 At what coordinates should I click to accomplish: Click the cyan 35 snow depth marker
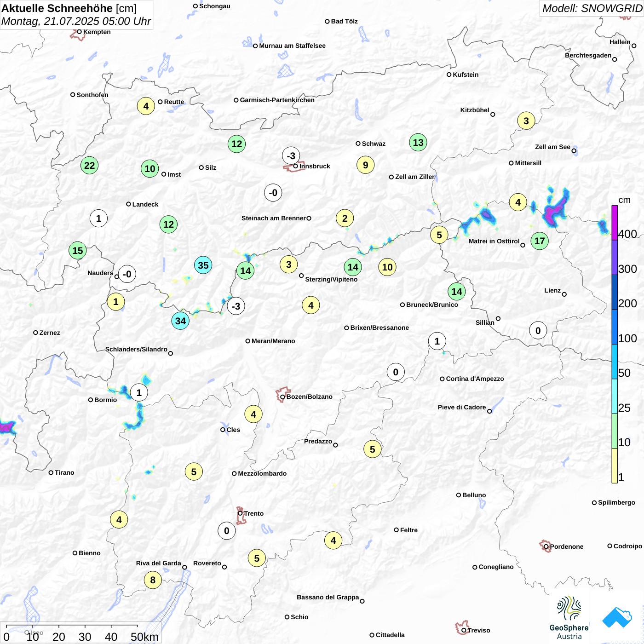point(203,265)
